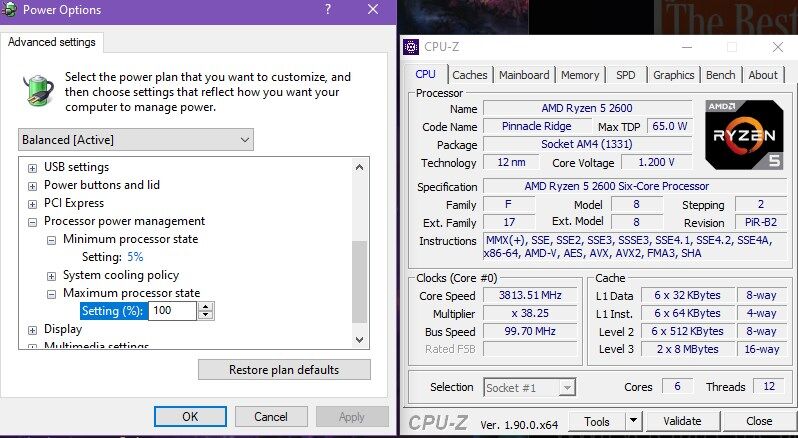
Task: Expand the USB settings node
Action: [33, 168]
